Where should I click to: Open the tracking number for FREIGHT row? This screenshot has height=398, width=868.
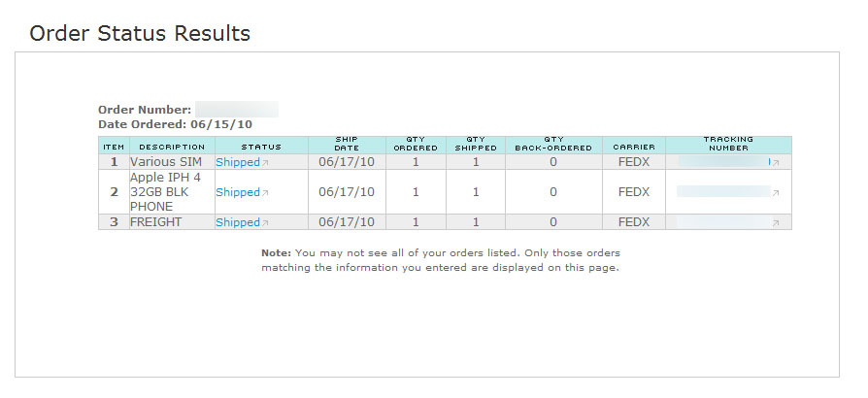pos(723,222)
